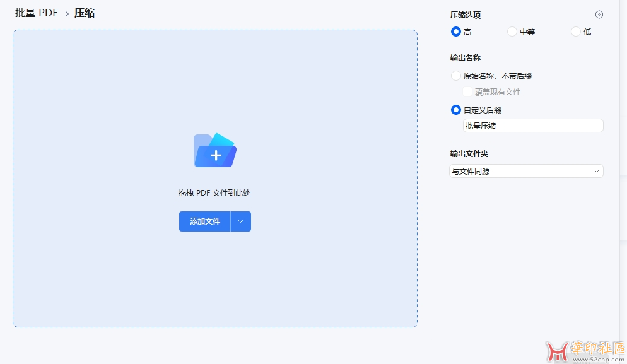
Task: Click the 压缩 breadcrumb title
Action: (85, 13)
